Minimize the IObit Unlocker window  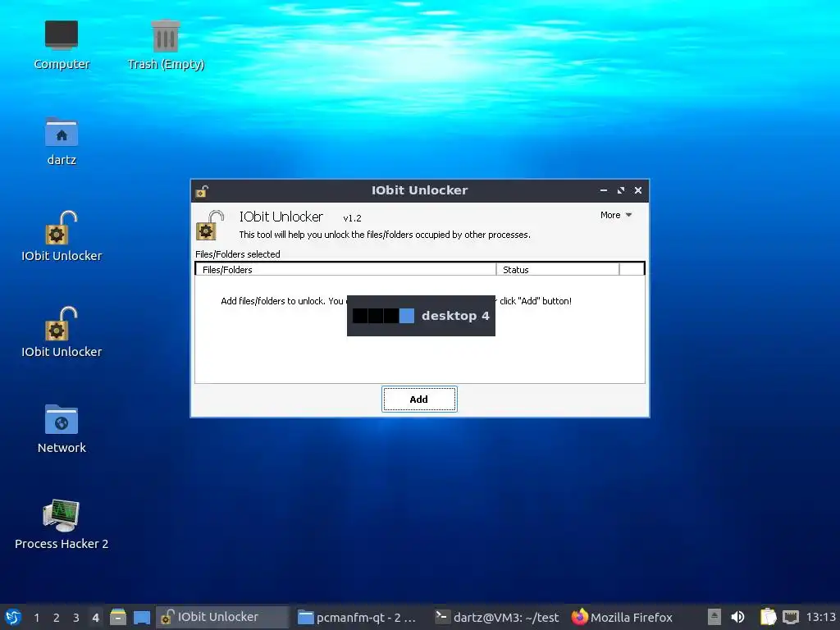click(604, 190)
